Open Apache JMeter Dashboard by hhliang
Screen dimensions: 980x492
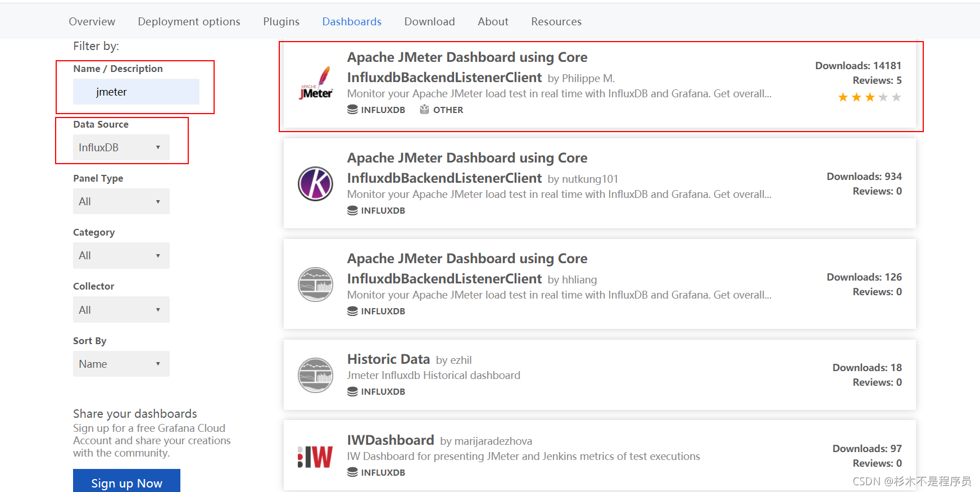467,268
